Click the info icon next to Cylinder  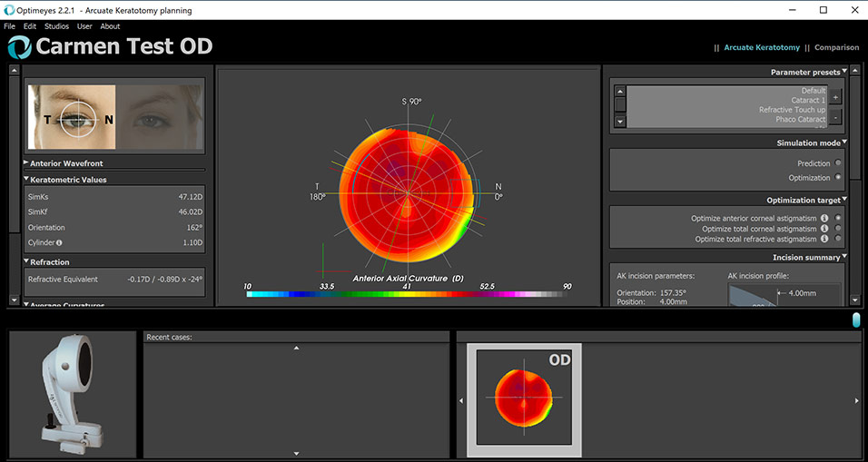click(59, 243)
